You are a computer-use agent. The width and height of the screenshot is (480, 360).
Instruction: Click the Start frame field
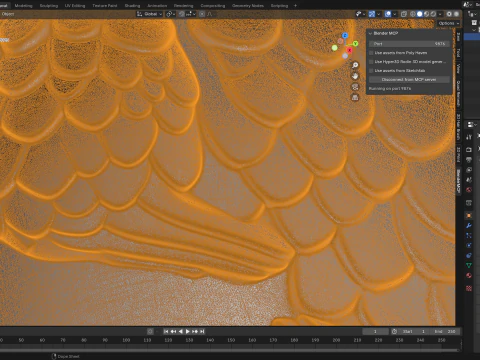[x=413, y=331]
